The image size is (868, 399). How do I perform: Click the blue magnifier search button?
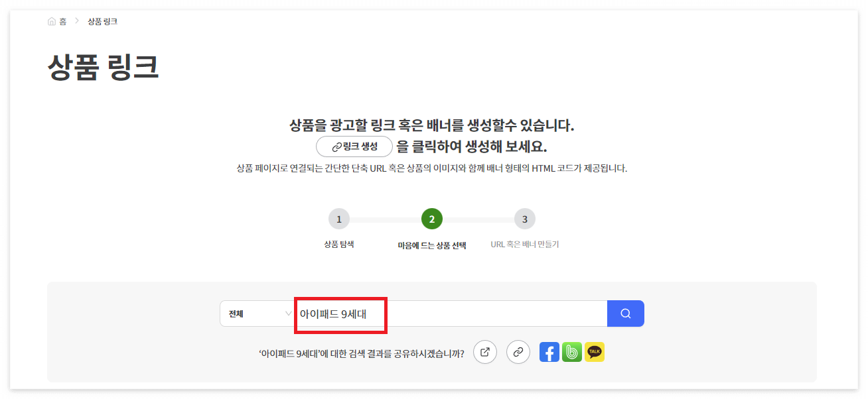click(x=626, y=313)
